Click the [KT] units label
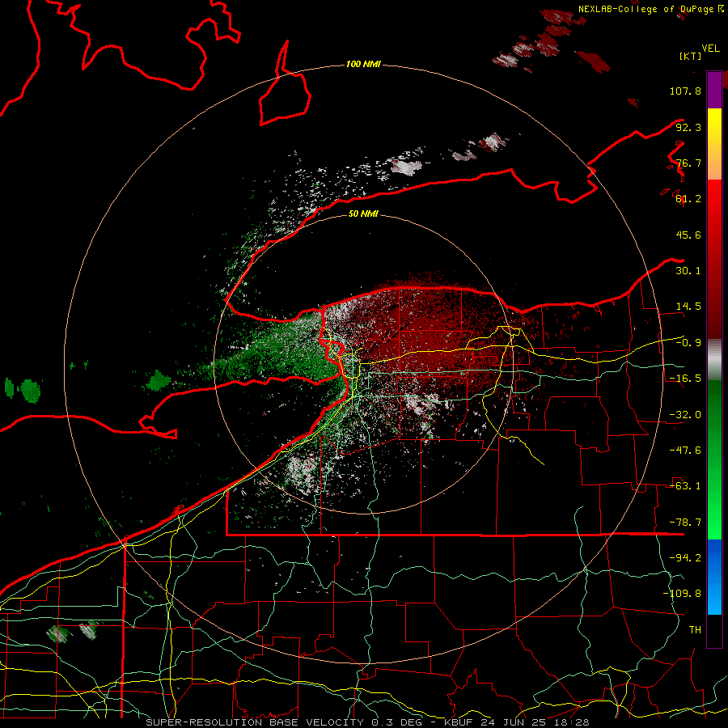This screenshot has height=728, width=728. [x=691, y=56]
